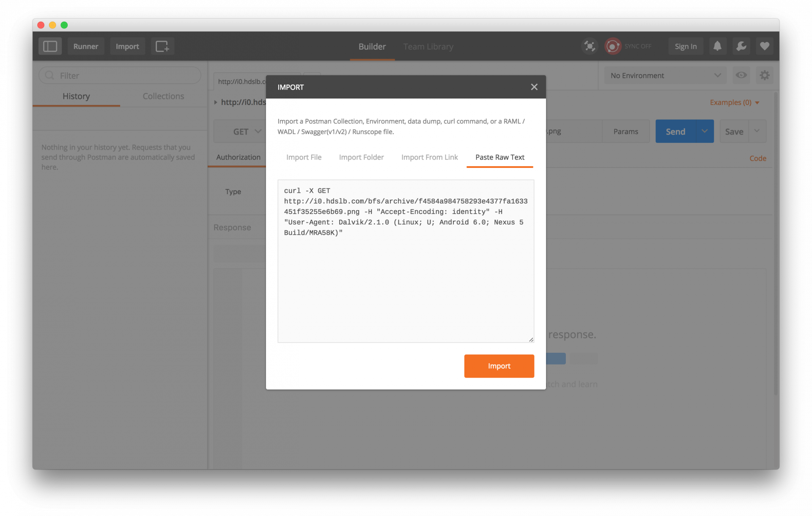Click the request URL field ending in .png
Viewport: 812px width, 516px height.
[x=573, y=132]
